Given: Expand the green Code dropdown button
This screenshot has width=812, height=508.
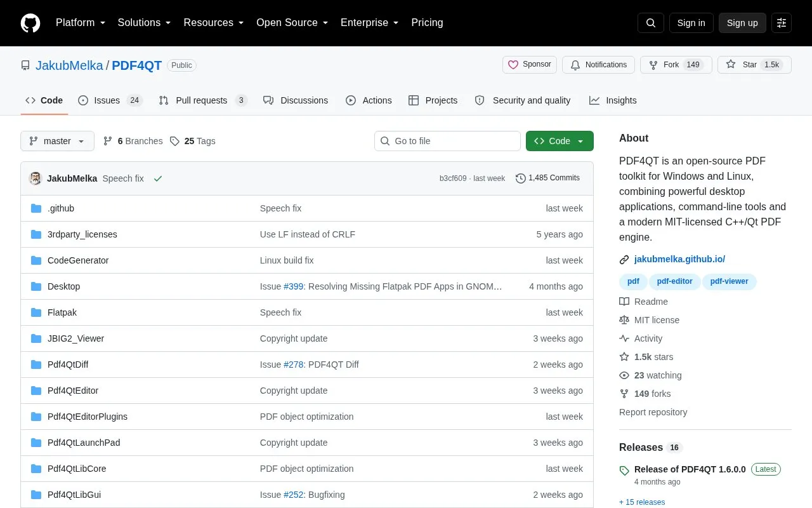Looking at the screenshot, I should pyautogui.click(x=560, y=141).
